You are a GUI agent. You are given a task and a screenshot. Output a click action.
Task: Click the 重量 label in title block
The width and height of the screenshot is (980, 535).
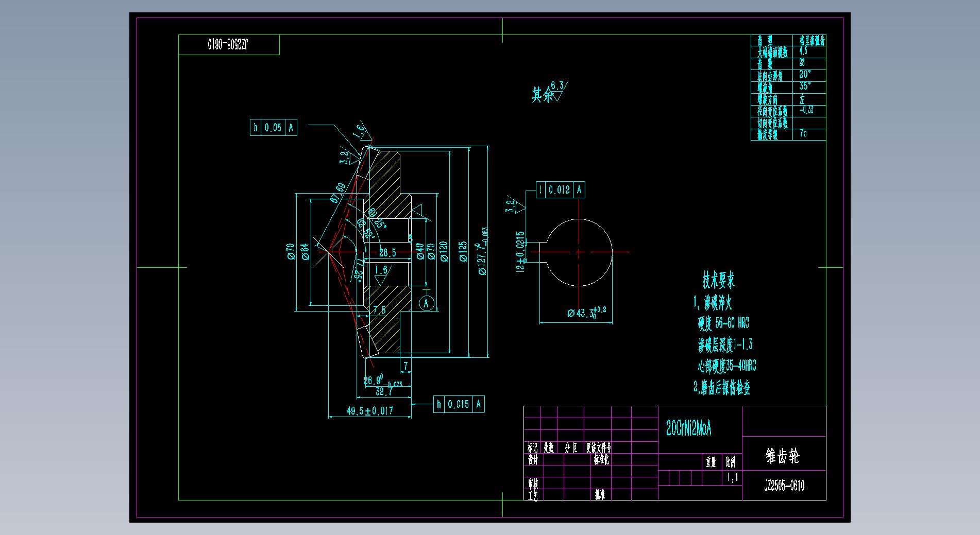[711, 462]
